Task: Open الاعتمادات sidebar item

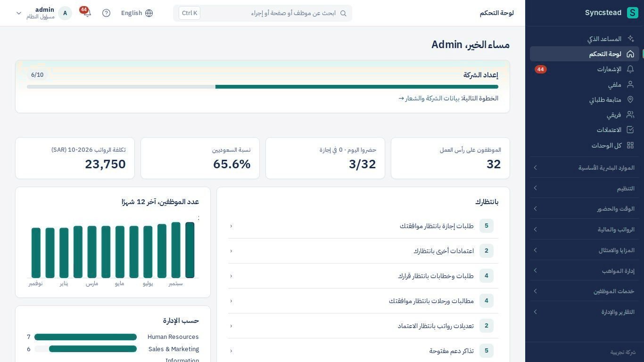Action: click(585, 130)
